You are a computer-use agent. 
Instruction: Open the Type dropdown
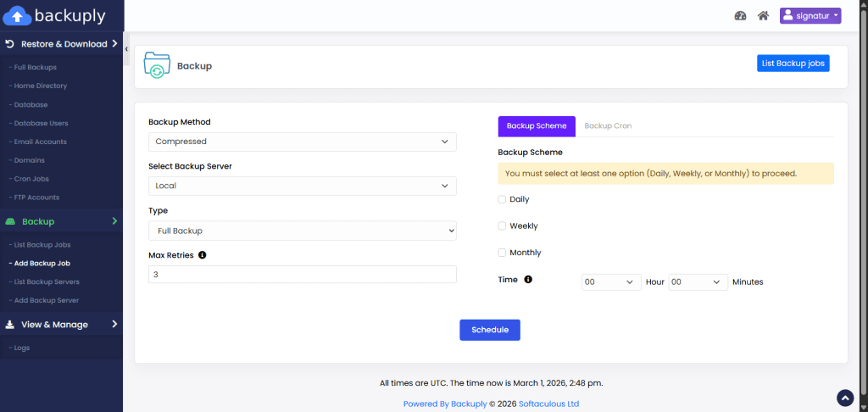[303, 231]
